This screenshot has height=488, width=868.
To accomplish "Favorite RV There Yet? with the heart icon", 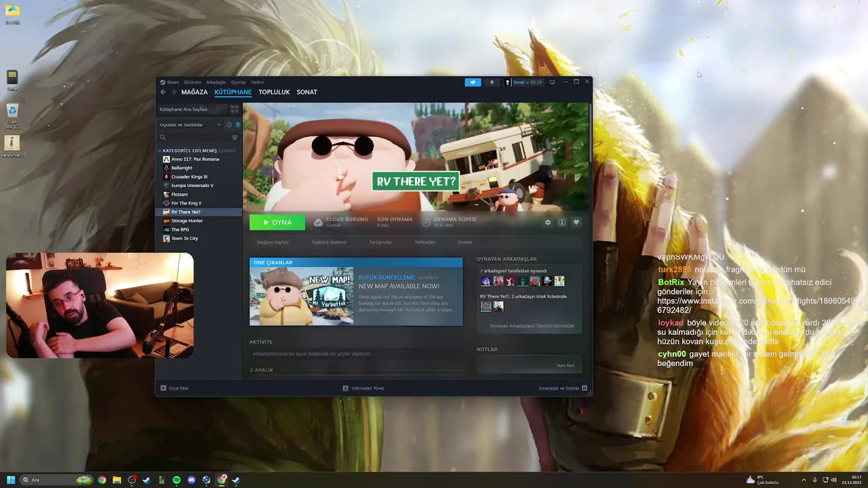I will [576, 222].
